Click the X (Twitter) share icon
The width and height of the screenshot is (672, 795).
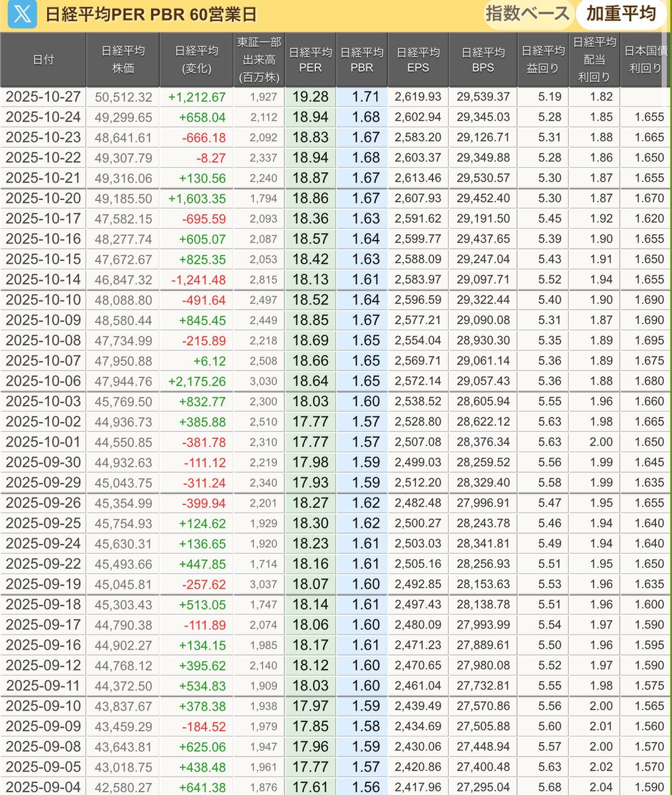point(23,15)
